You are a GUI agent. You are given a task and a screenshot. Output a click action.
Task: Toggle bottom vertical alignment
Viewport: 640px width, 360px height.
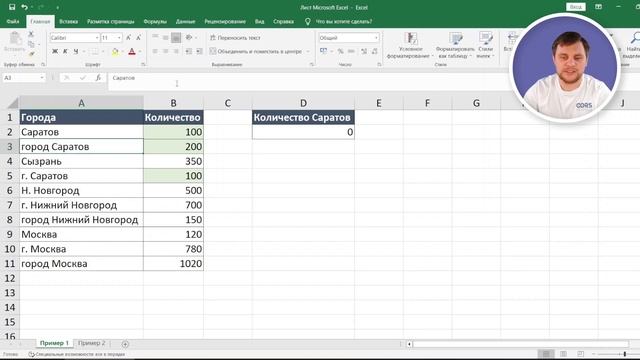tap(176, 38)
